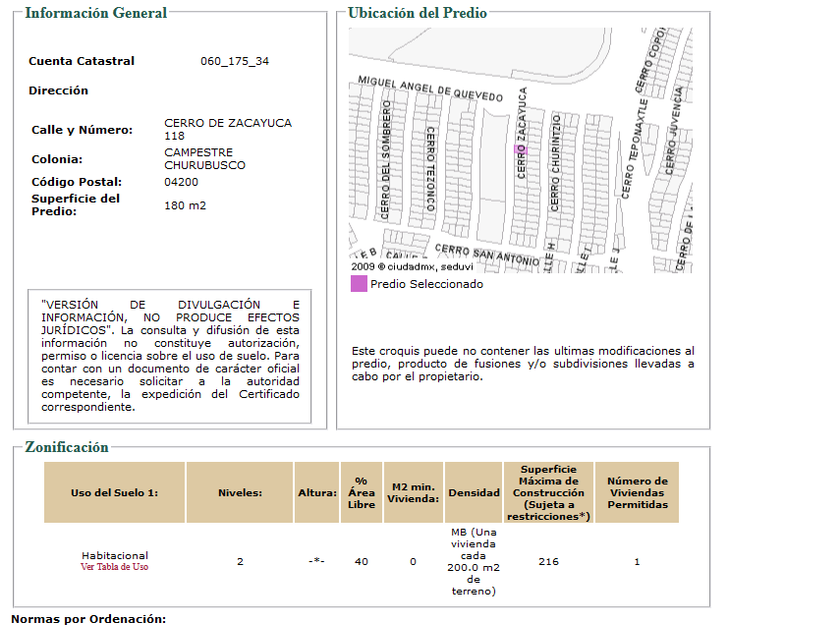Click the CERRO DEL SOMBRERO street label
The width and height of the screenshot is (840, 630).
pyautogui.click(x=385, y=160)
